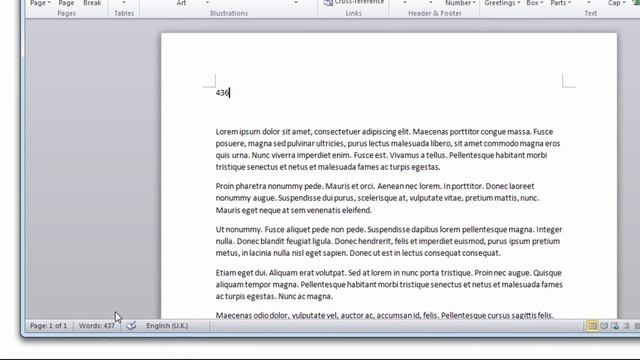Image resolution: width=640 pixels, height=360 pixels.
Task: Open the Page Number dropdown
Action: 460,3
